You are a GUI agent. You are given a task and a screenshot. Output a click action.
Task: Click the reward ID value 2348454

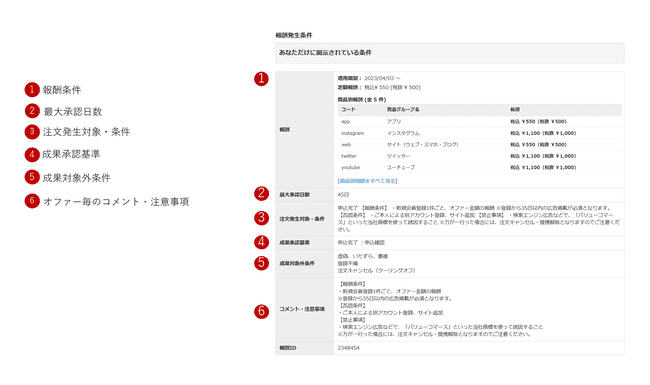pyautogui.click(x=348, y=348)
